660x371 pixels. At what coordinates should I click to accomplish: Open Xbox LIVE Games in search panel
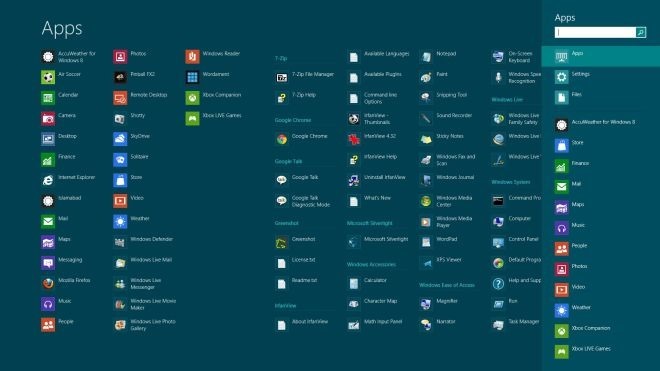tap(601, 352)
